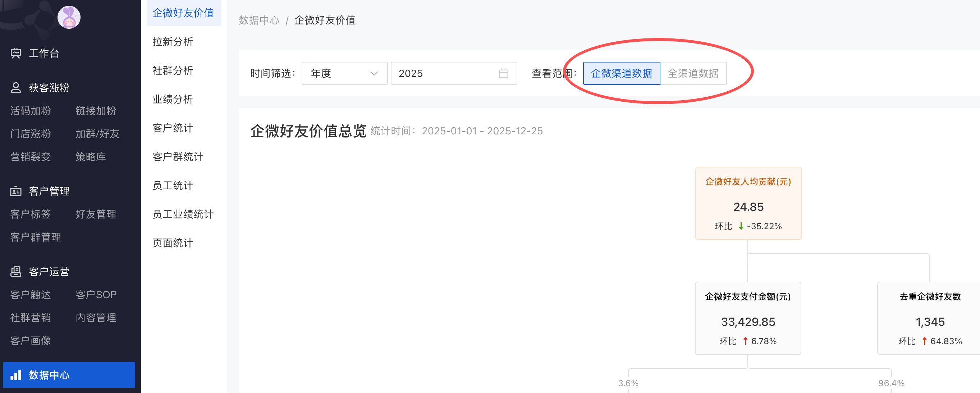Click the 数据中心 bar chart icon
Screen dimensions: 980x393
click(x=15, y=375)
